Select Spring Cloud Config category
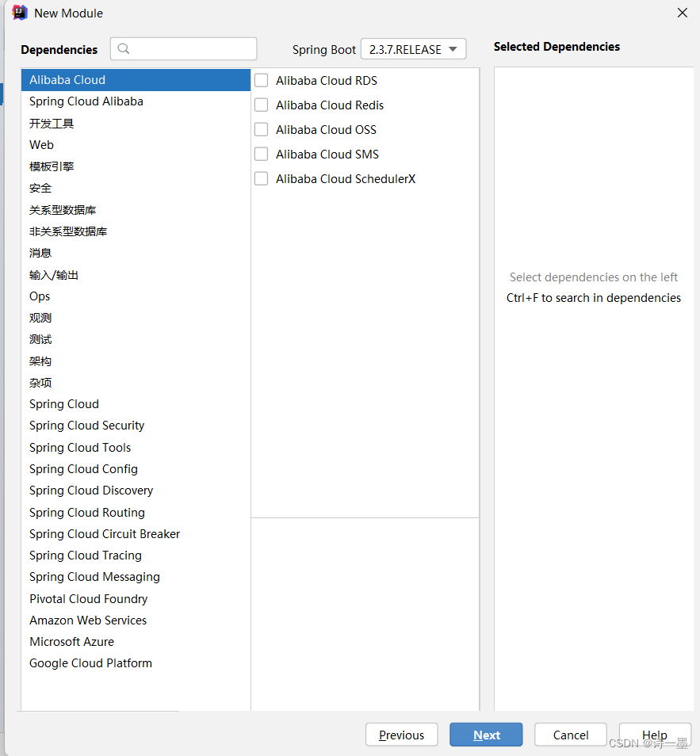The width and height of the screenshot is (700, 756). click(136, 469)
